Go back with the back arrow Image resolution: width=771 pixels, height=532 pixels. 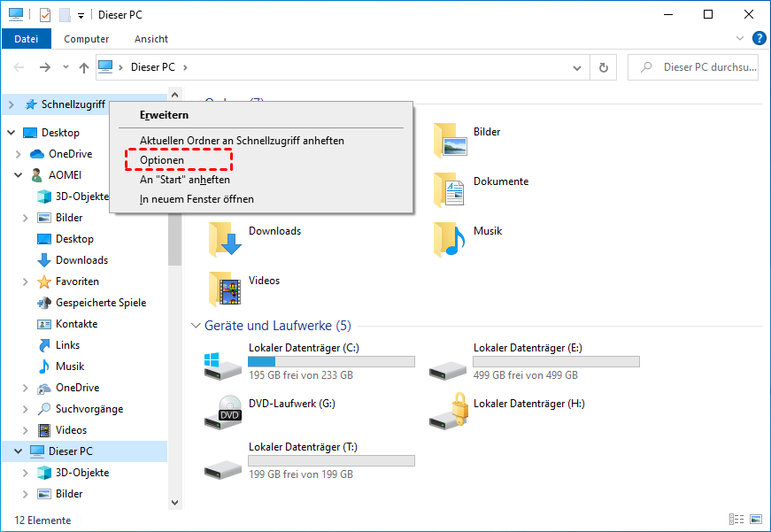coord(19,67)
